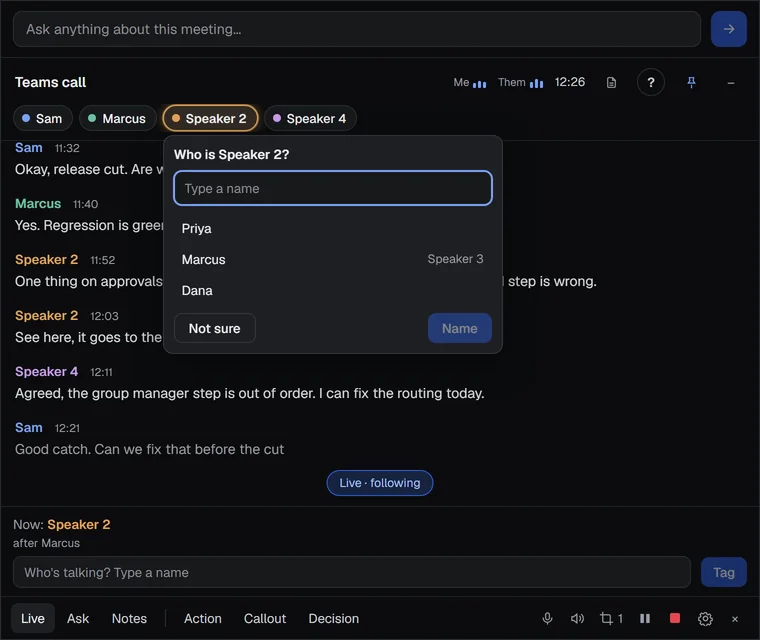Click the crop capture icon

pos(611,618)
